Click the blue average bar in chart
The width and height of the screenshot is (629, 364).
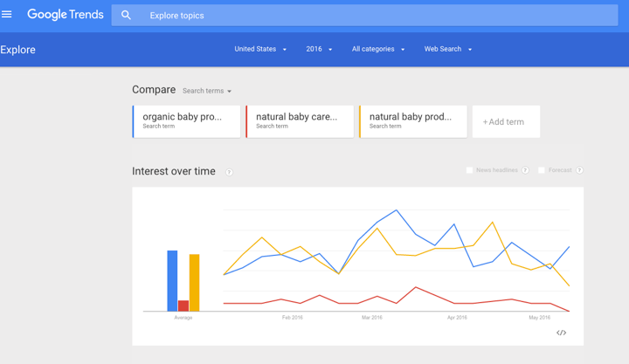172,280
